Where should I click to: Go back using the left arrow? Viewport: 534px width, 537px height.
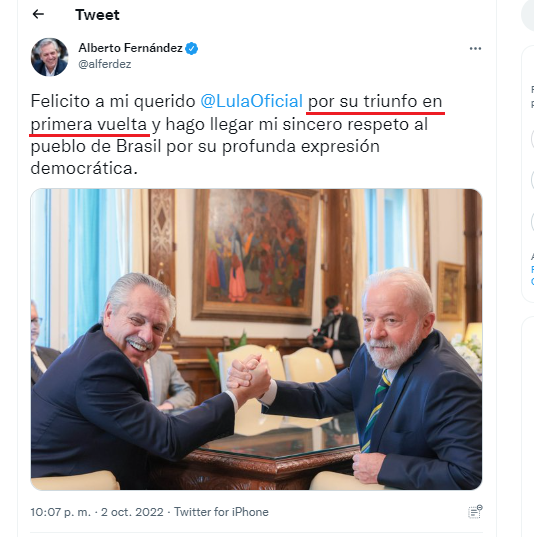coord(38,14)
